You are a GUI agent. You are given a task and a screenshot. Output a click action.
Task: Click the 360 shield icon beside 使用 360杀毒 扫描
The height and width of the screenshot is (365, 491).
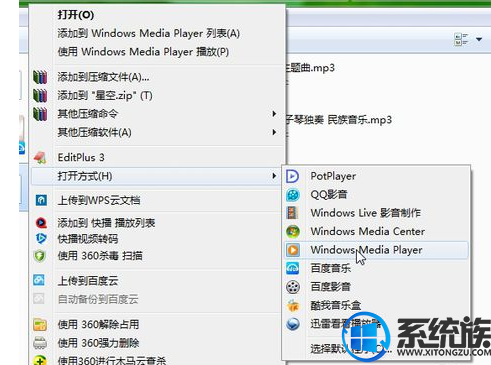coord(40,256)
